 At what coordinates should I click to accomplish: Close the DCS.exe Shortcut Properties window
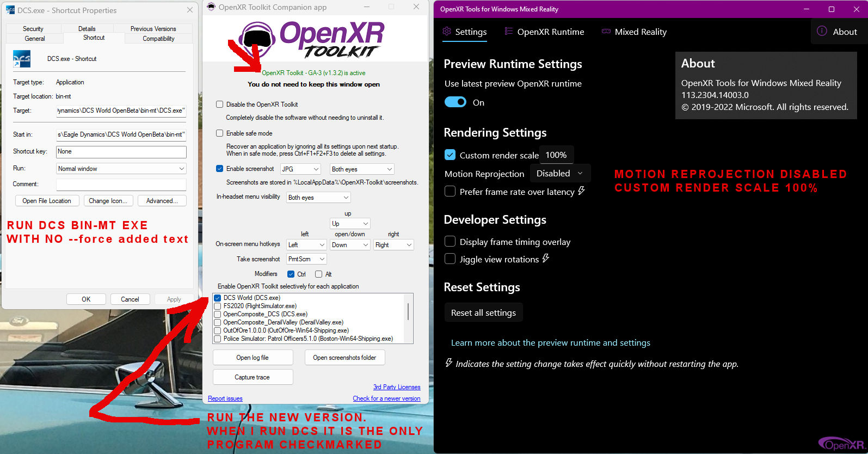click(189, 10)
